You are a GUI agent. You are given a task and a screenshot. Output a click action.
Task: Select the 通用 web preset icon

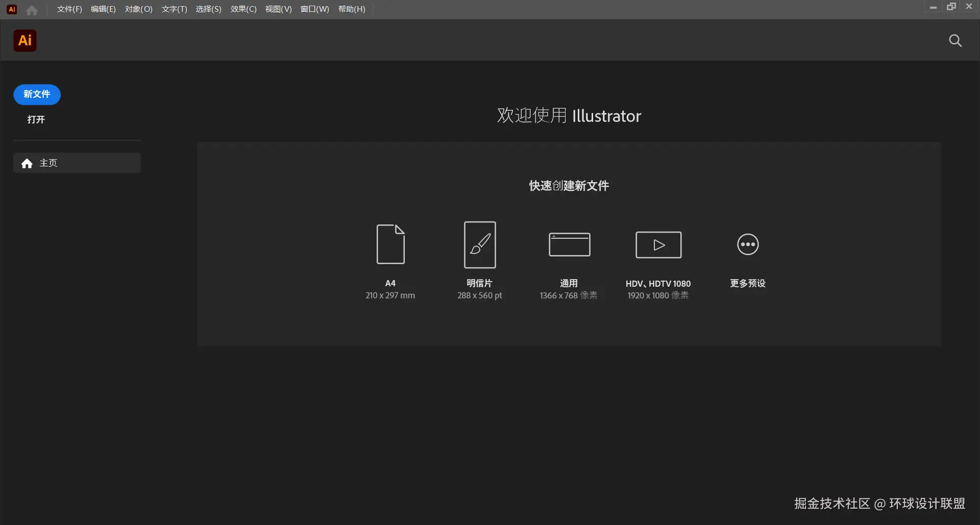tap(569, 244)
